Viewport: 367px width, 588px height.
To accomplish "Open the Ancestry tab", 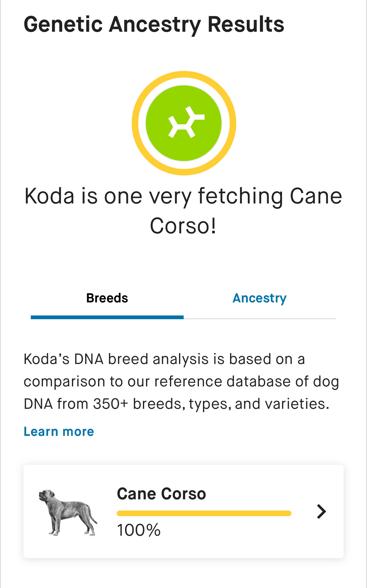I will pos(259,298).
